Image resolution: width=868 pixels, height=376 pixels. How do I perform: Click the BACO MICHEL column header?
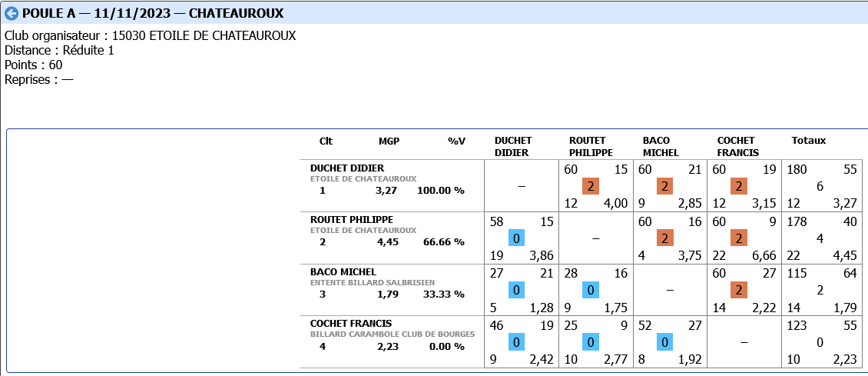pos(661,146)
